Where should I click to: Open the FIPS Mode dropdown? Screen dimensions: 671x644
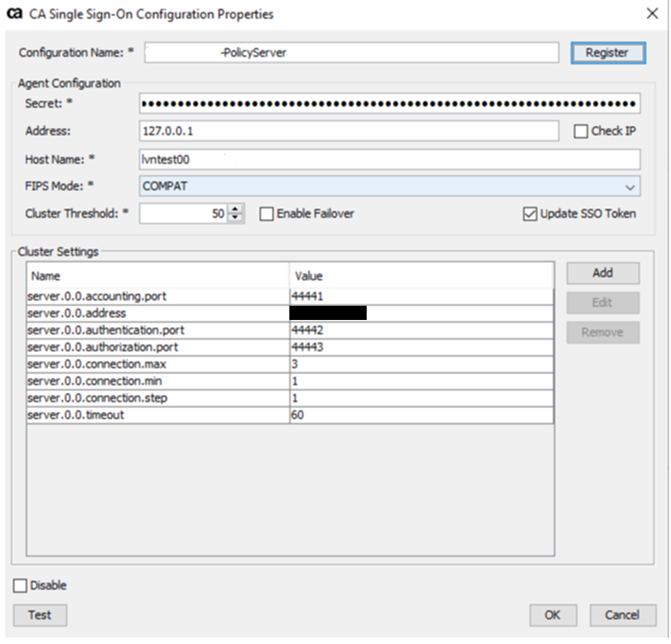point(630,187)
